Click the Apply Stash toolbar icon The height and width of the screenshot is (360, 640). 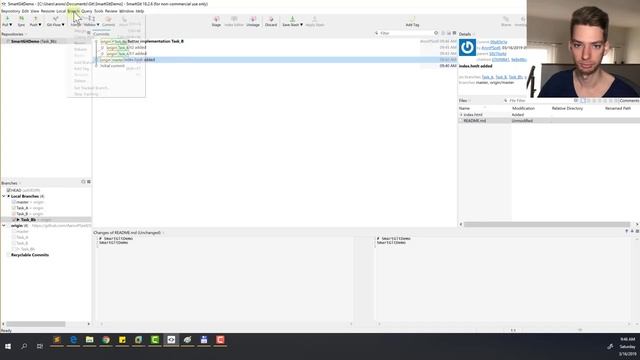(315, 19)
